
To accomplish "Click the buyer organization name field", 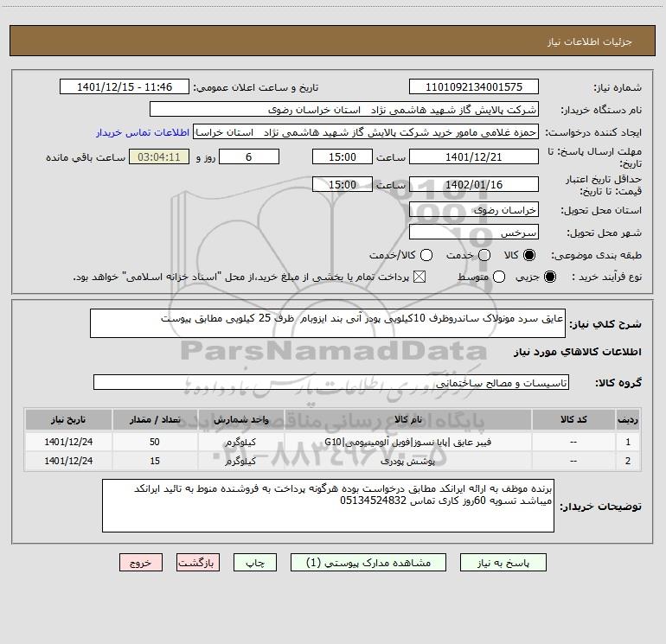I will [344, 110].
